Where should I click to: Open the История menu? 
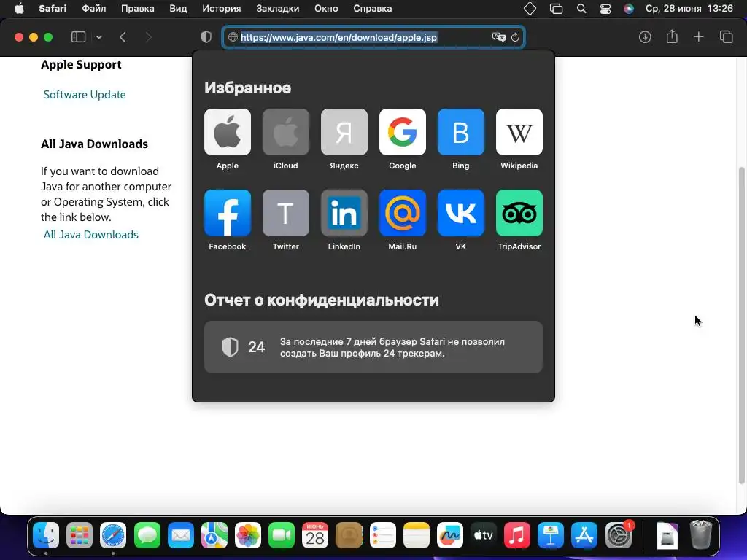point(222,9)
